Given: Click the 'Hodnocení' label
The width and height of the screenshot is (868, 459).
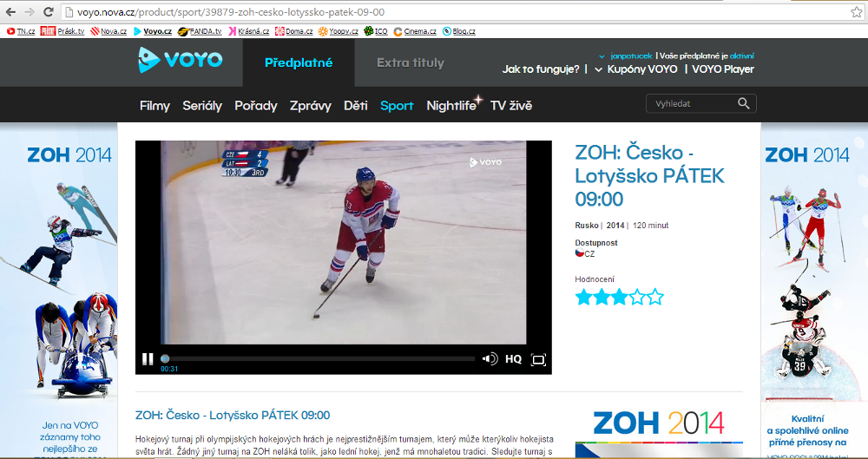Looking at the screenshot, I should click(595, 279).
